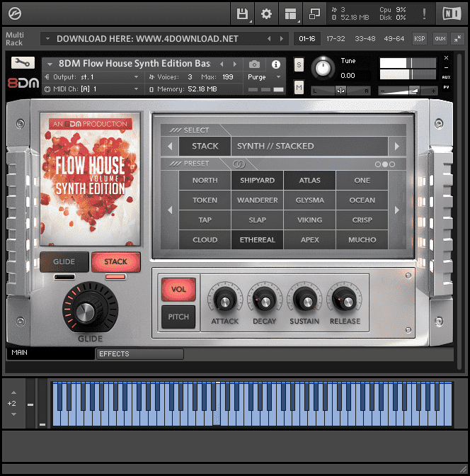Click the STACK label in SELECT row
470x476 pixels.
coord(205,147)
